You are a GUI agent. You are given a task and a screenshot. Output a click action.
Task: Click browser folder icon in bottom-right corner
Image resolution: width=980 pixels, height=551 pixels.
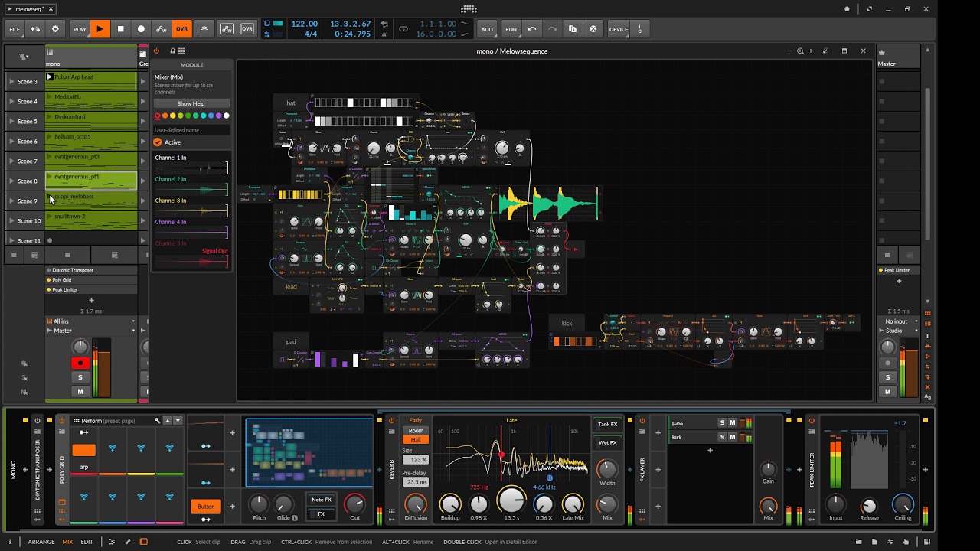859,542
